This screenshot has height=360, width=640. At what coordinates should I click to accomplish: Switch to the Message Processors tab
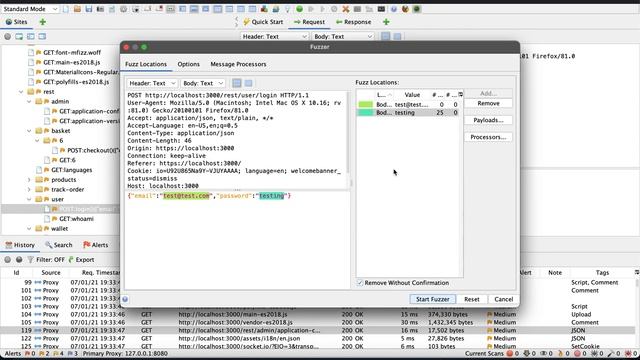(238, 64)
